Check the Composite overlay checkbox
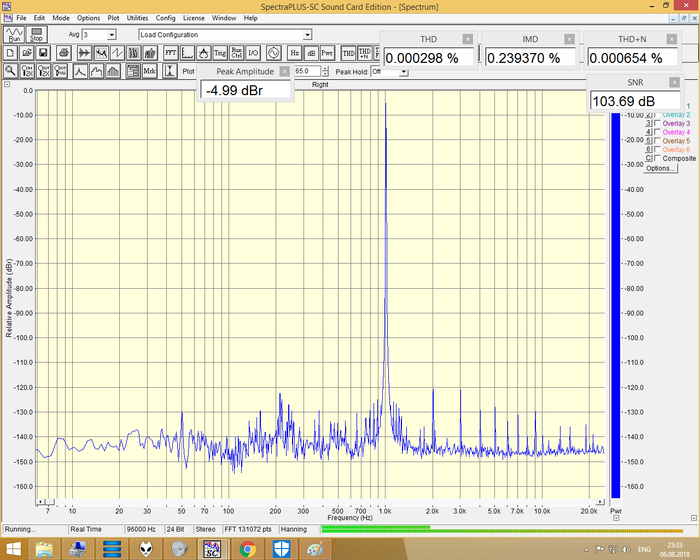This screenshot has height=560, width=700. (657, 158)
